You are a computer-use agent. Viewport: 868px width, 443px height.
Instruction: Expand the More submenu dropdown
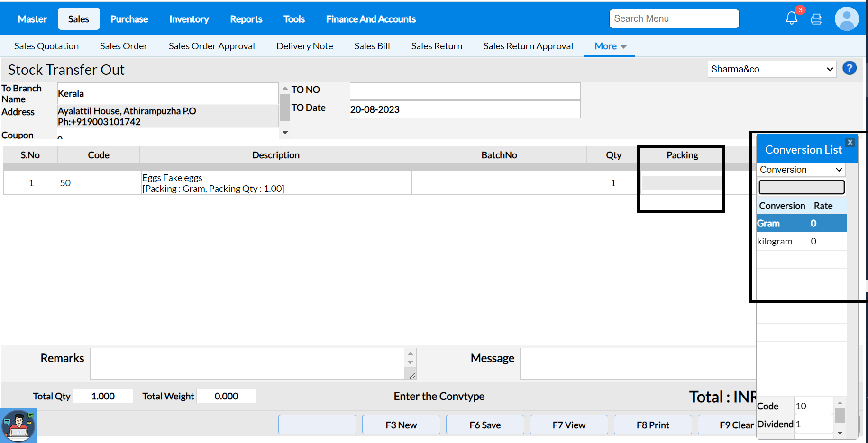(x=610, y=46)
